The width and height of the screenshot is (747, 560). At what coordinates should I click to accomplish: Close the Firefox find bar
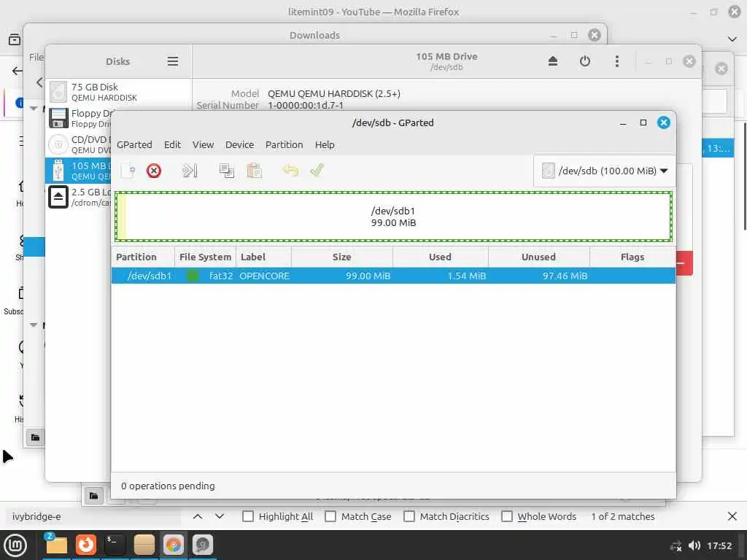[732, 516]
